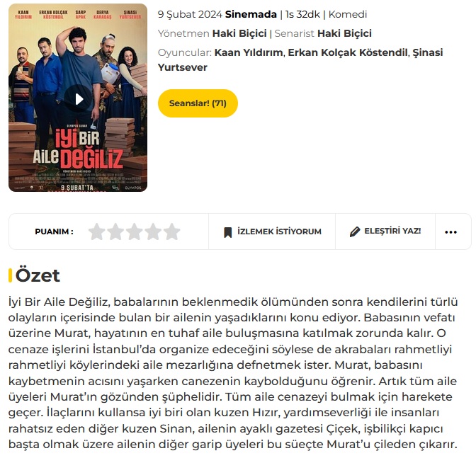
Task: Open Şinasi Yurtsever's actor page
Action: 300,59
